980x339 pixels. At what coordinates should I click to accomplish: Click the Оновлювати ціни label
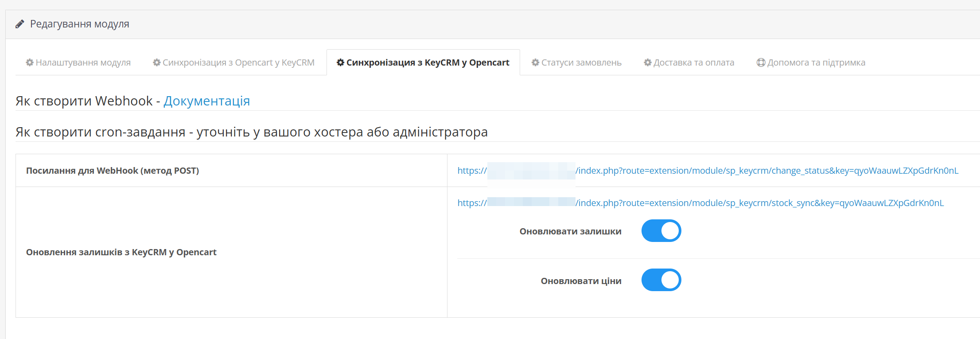coord(581,281)
